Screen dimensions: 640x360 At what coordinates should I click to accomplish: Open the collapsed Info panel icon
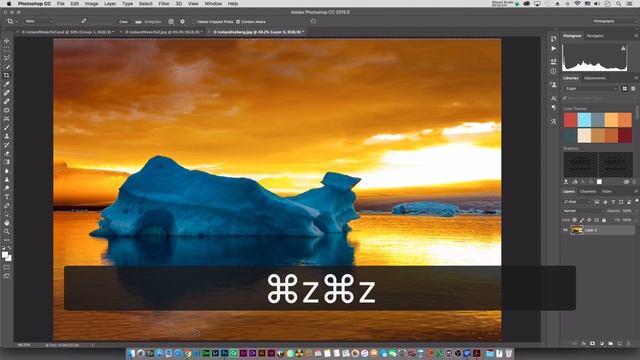[553, 71]
